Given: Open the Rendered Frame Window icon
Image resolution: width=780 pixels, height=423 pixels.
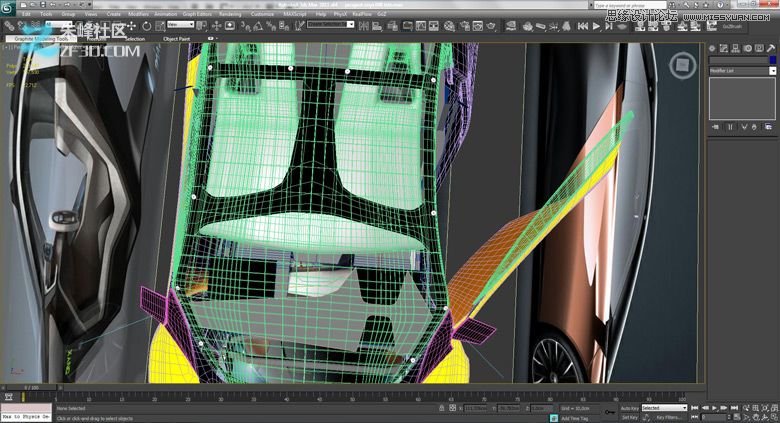Looking at the screenshot, I should pos(478,26).
